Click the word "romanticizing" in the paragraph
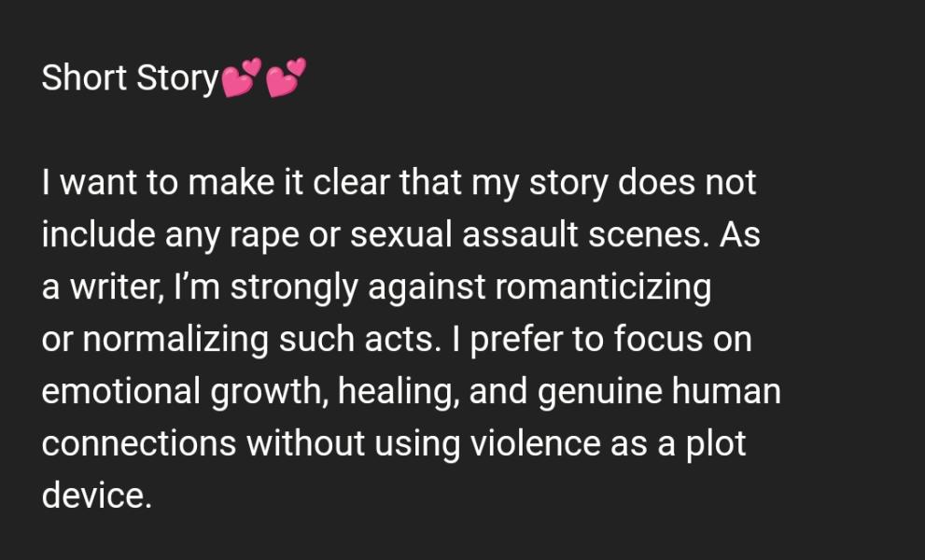This screenshot has height=560, width=925. pyautogui.click(x=602, y=287)
